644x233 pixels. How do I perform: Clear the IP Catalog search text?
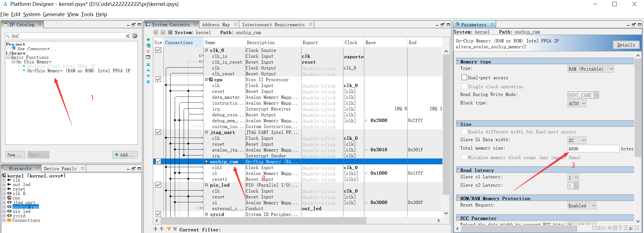click(128, 36)
